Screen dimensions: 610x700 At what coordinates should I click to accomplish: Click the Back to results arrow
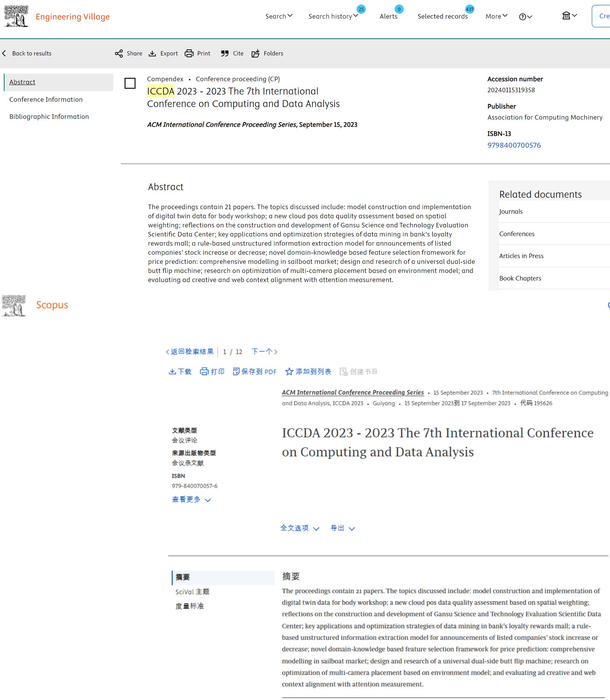tap(4, 54)
